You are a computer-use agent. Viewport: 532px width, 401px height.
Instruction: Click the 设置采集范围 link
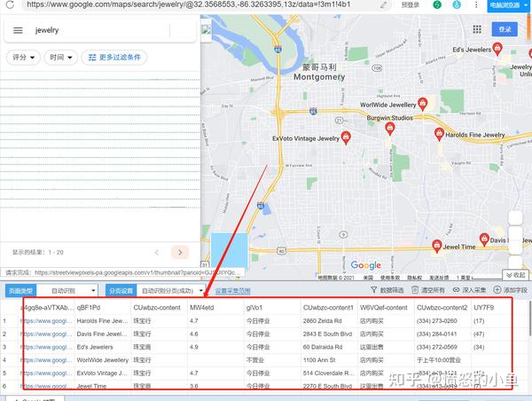point(232,291)
